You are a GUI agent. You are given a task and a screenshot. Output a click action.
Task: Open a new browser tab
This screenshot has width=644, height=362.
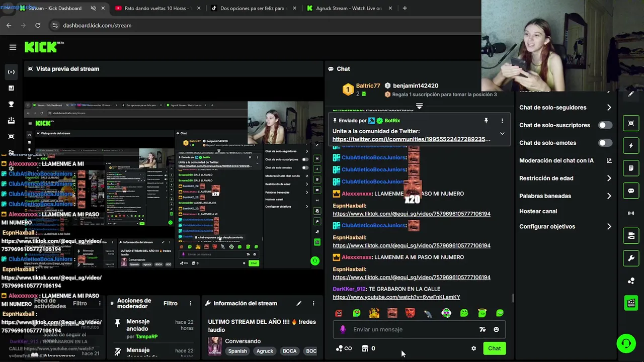(405, 8)
